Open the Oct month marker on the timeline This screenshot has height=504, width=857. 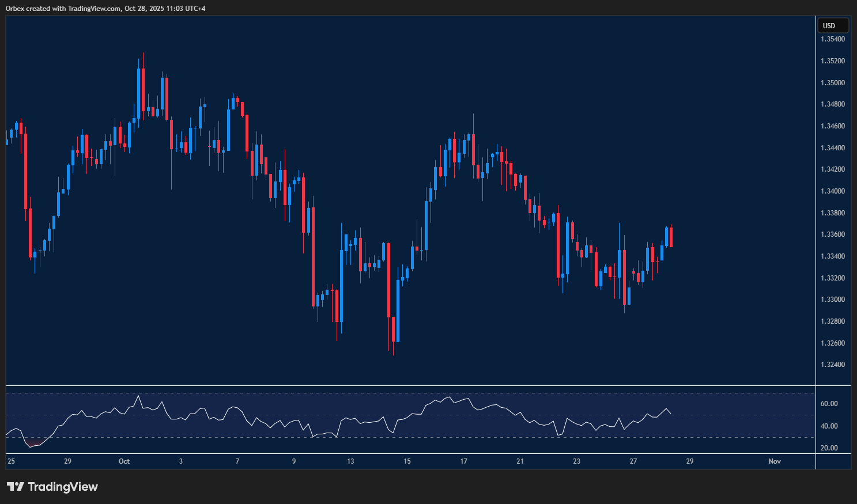tap(124, 461)
